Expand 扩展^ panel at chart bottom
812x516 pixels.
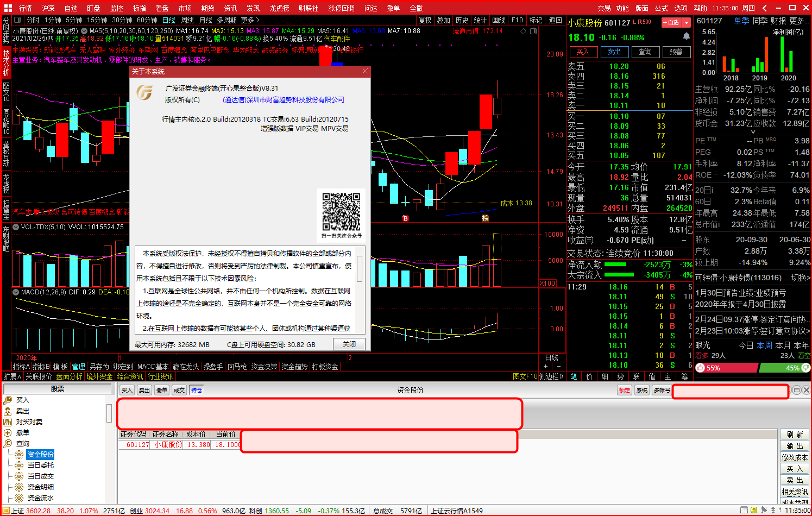pos(12,376)
